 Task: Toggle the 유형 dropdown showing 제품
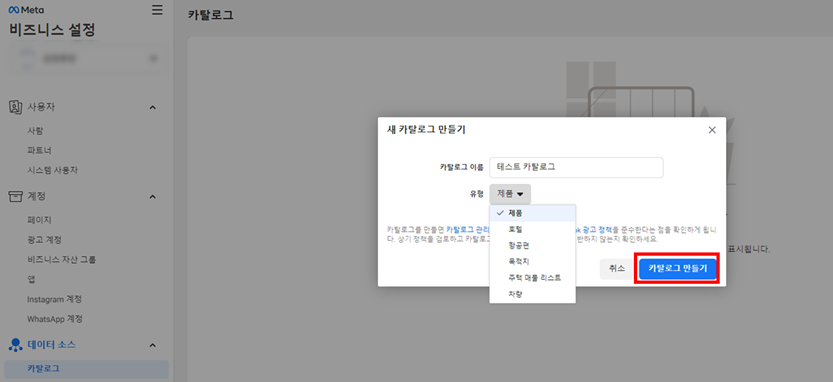tap(510, 194)
